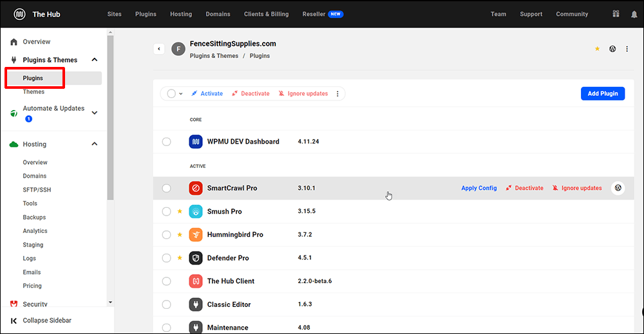Image resolution: width=644 pixels, height=334 pixels.
Task: Collapse the Hosting section chevron
Action: click(95, 144)
